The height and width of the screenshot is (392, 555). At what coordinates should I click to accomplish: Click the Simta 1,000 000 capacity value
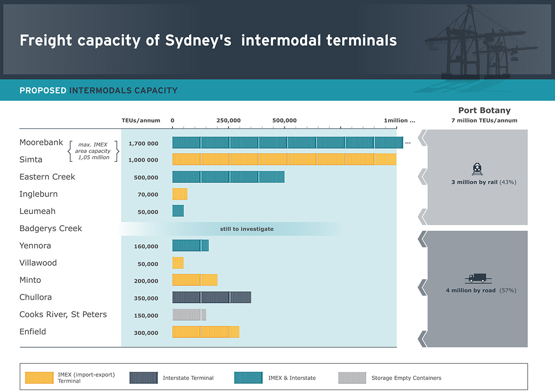[x=143, y=160]
